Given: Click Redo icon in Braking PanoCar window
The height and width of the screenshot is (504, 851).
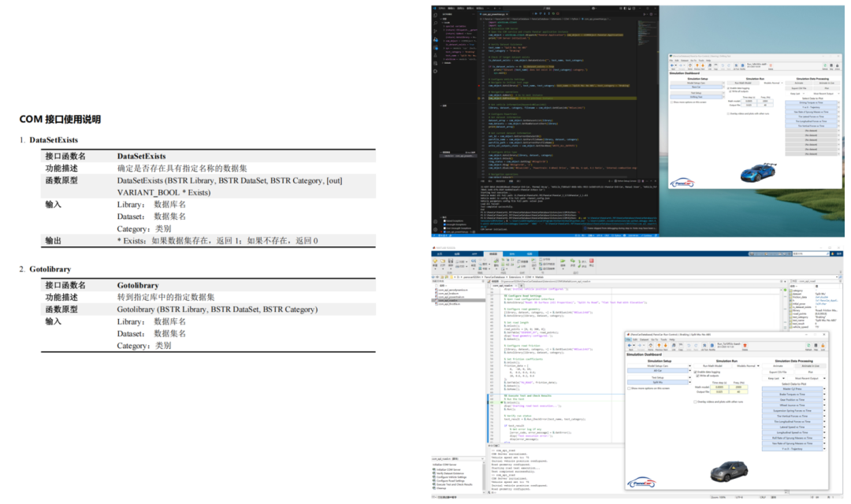Looking at the screenshot, I should (696, 345).
